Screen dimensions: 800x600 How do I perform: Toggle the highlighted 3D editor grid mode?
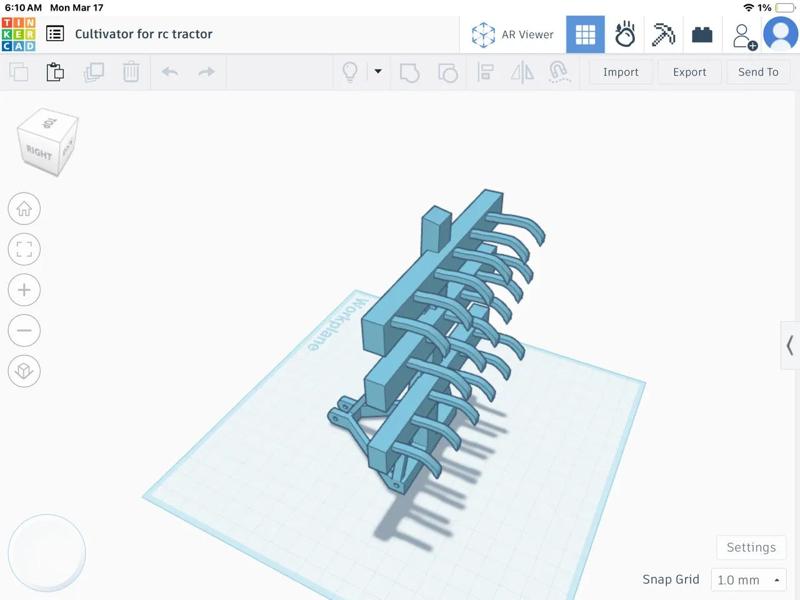[585, 33]
